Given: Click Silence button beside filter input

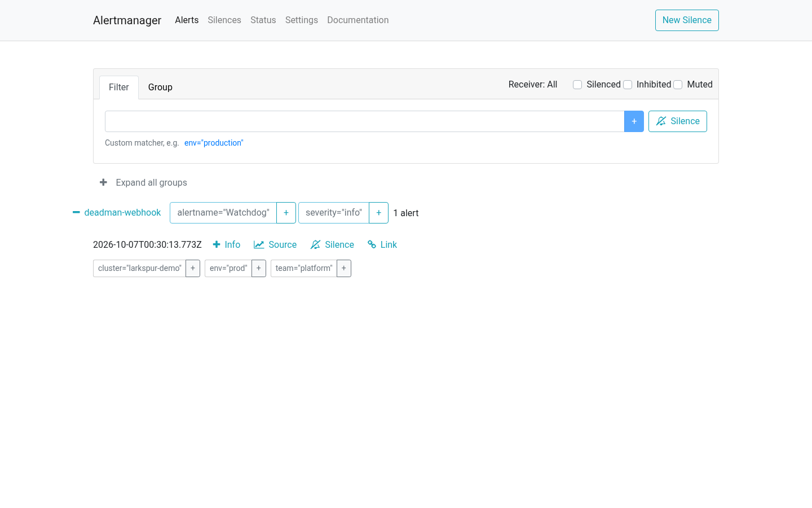Looking at the screenshot, I should point(678,121).
